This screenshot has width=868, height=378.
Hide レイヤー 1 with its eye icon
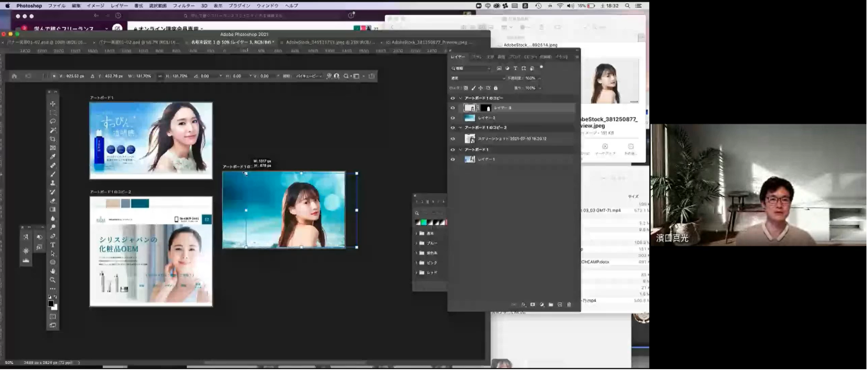(453, 159)
